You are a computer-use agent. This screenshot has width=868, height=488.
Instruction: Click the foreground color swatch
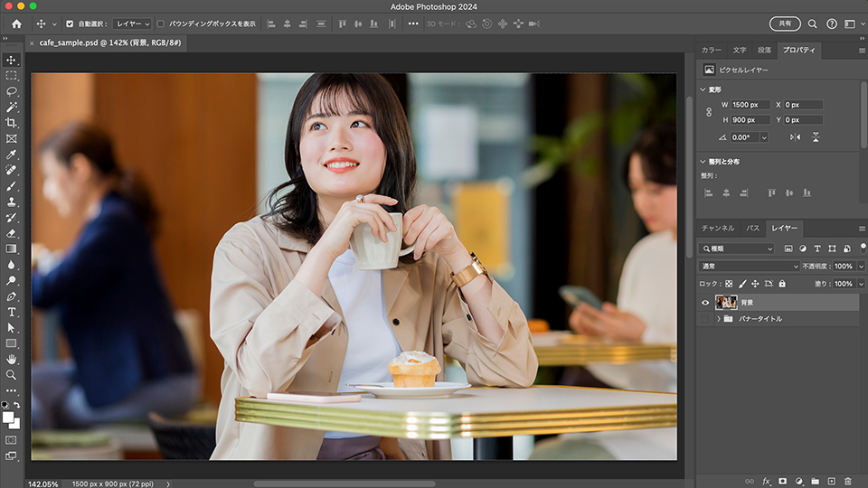point(8,418)
